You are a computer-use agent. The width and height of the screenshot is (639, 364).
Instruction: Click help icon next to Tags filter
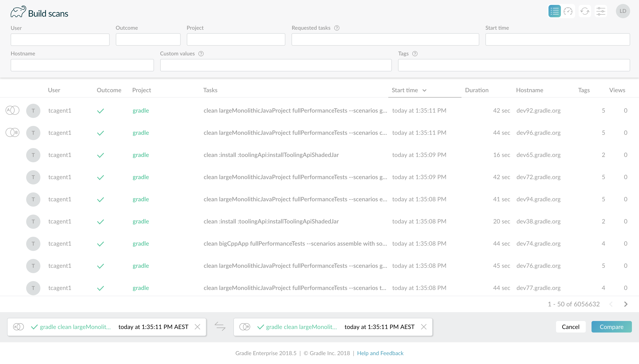click(x=415, y=54)
